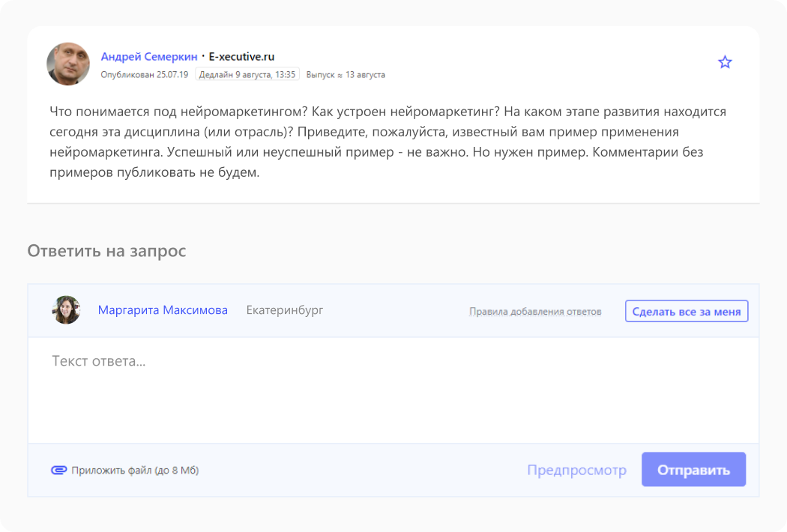Read Правила добавления ответов
Image resolution: width=787 pixels, height=532 pixels.
coord(535,312)
